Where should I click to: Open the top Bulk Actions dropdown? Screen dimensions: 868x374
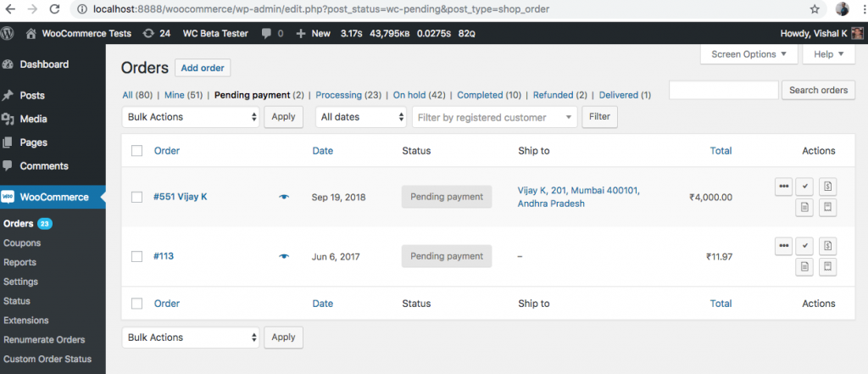[191, 117]
